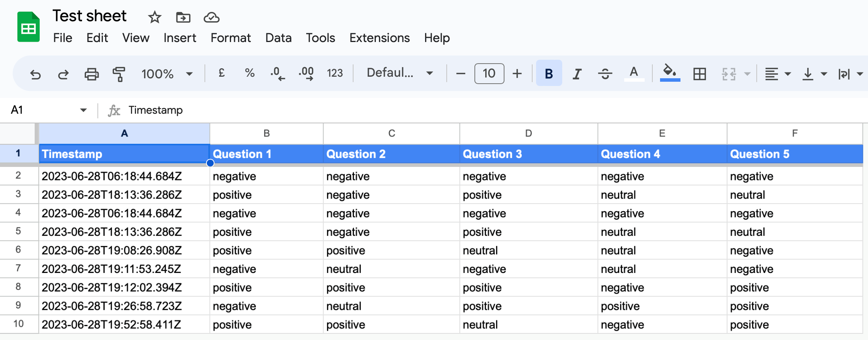The image size is (868, 340).
Task: Check the cloud save status icon
Action: click(x=211, y=17)
